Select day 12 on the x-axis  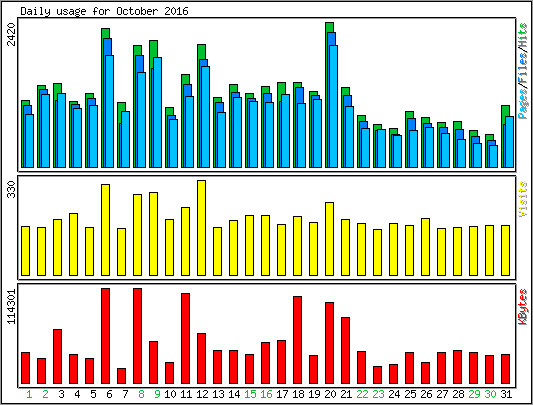coord(202,394)
